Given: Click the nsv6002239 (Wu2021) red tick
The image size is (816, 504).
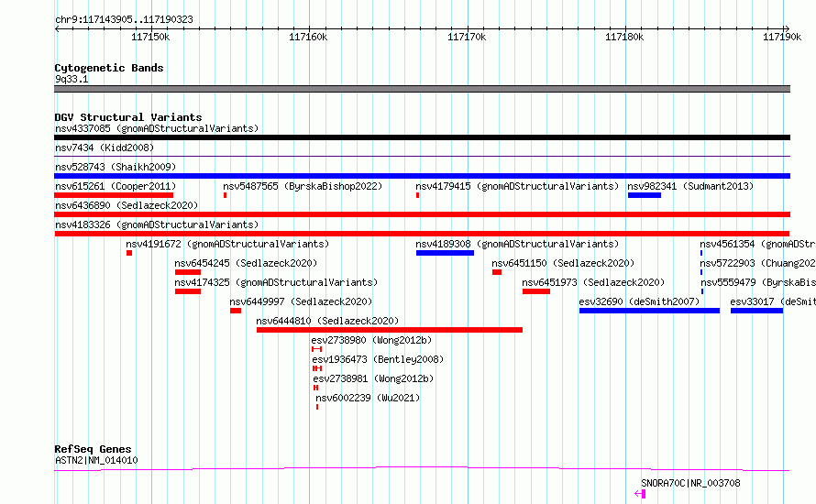Looking at the screenshot, I should 317,407.
